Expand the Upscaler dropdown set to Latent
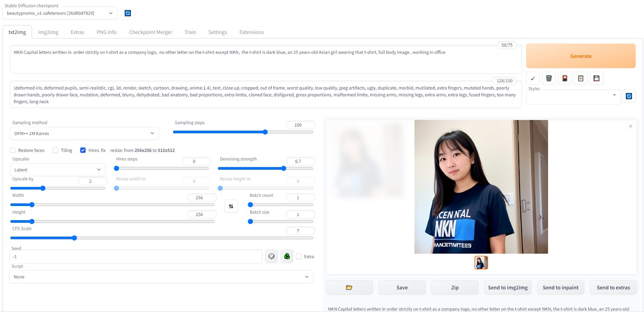The height and width of the screenshot is (312, 644). click(58, 170)
